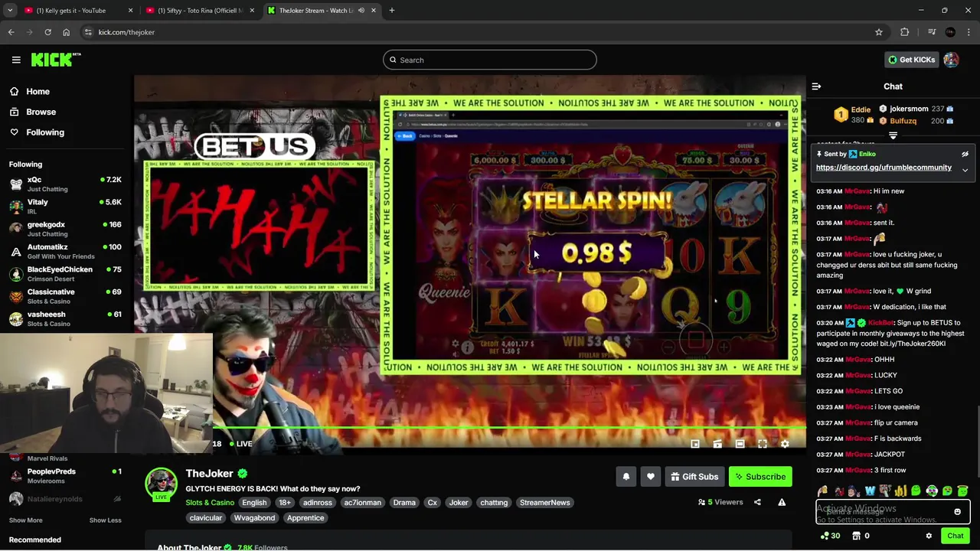Viewport: 980px width, 551px height.
Task: Bookmark this page with star
Action: 879,32
